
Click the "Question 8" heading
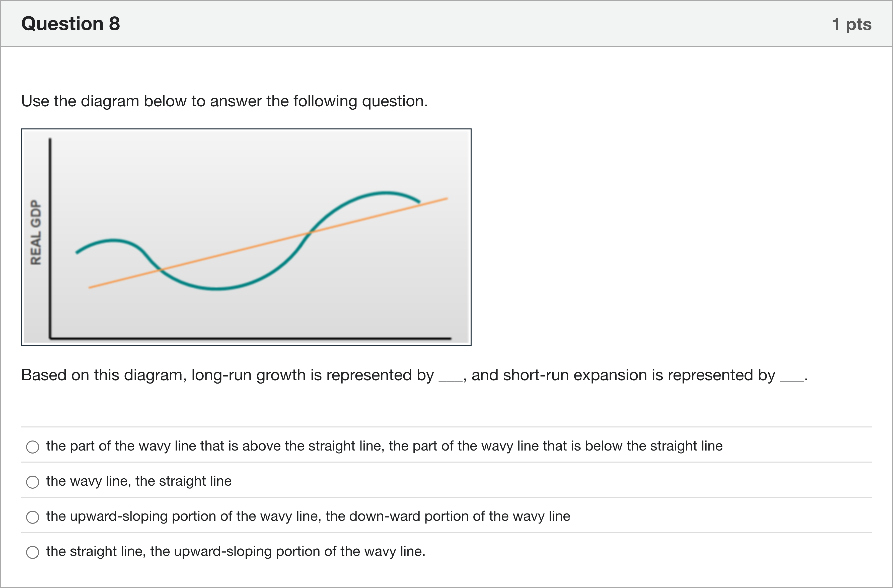point(70,24)
